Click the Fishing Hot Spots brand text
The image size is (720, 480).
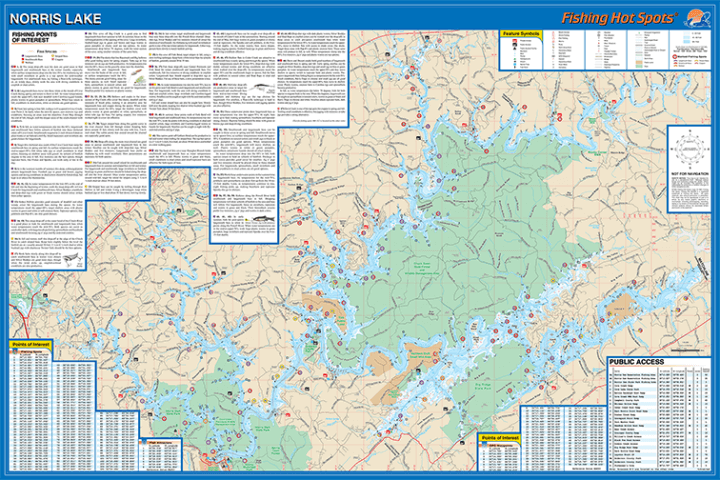pyautogui.click(x=619, y=18)
